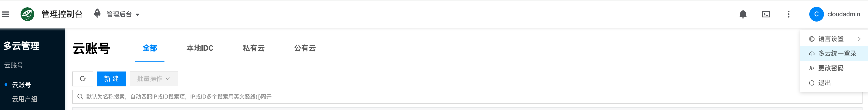The height and width of the screenshot is (110, 868).
Task: Open the vertical three-dot more menu
Action: (789, 14)
